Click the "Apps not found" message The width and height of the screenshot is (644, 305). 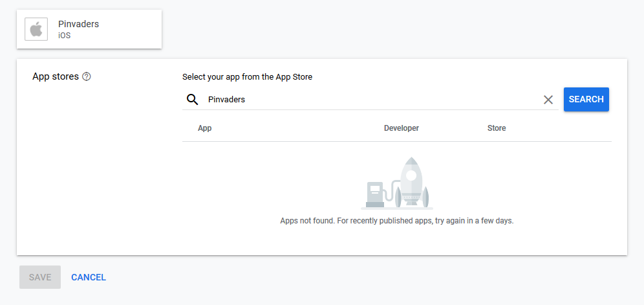pyautogui.click(x=396, y=221)
